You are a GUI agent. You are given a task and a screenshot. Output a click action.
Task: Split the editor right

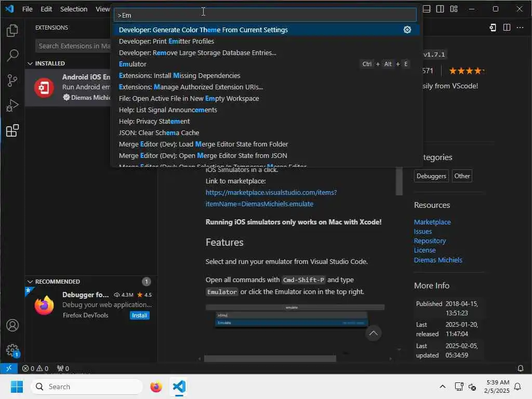[x=507, y=28]
